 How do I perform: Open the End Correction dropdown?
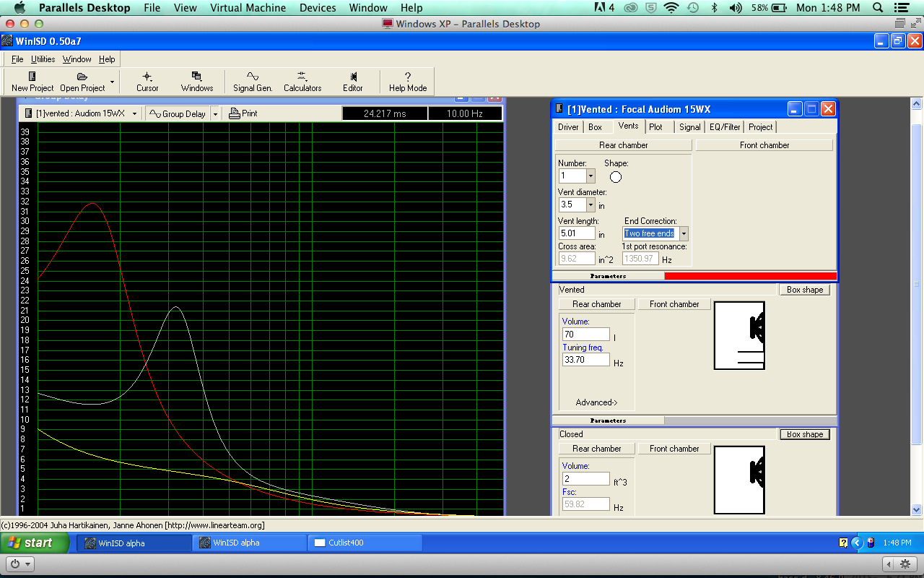(x=684, y=233)
